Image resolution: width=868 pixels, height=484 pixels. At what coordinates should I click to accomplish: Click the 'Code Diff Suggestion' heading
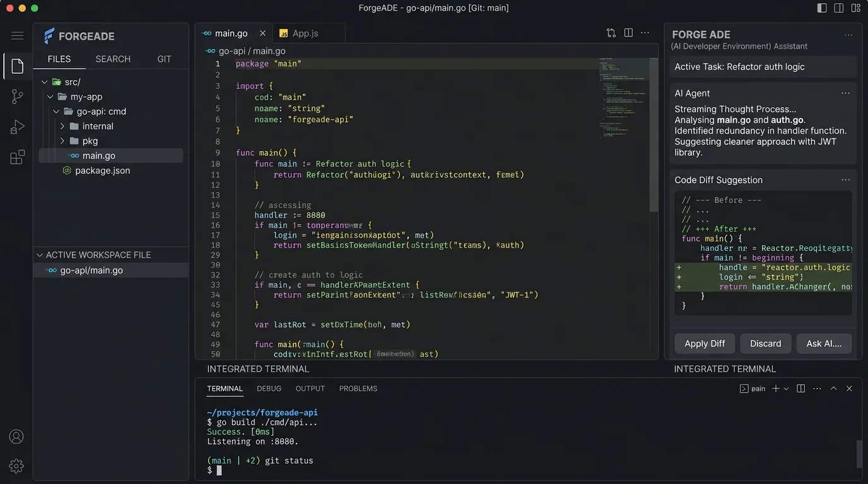click(718, 180)
